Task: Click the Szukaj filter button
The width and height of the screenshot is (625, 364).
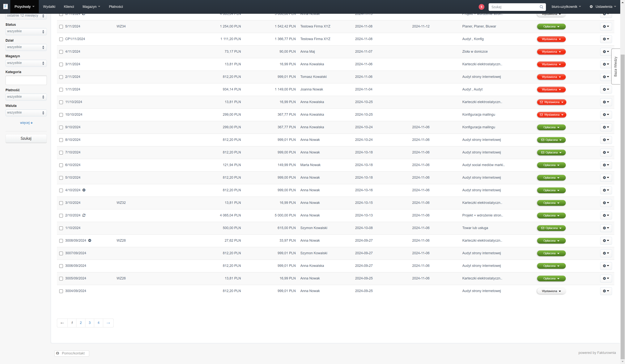Action: pos(26,139)
